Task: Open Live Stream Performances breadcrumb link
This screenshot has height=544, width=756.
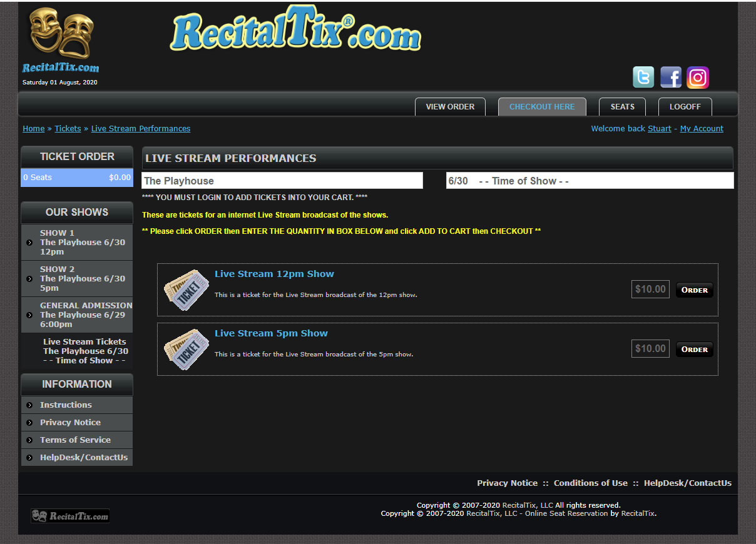Action: [x=141, y=129]
